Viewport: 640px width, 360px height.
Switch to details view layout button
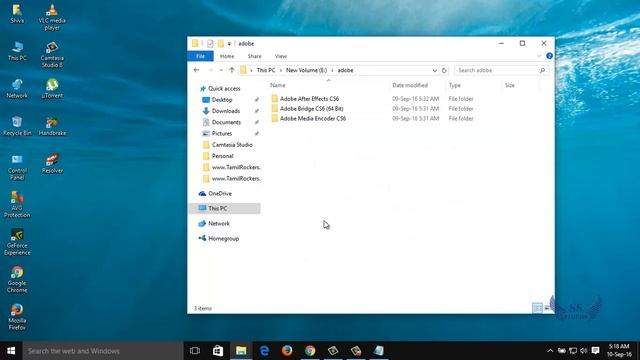(x=537, y=308)
